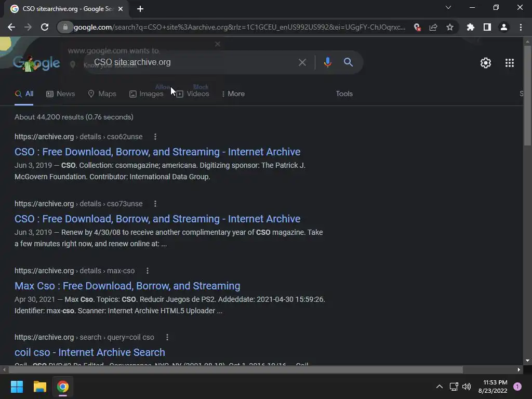The height and width of the screenshot is (399, 532).
Task: Click the browser forward arrow
Action: pos(28,27)
